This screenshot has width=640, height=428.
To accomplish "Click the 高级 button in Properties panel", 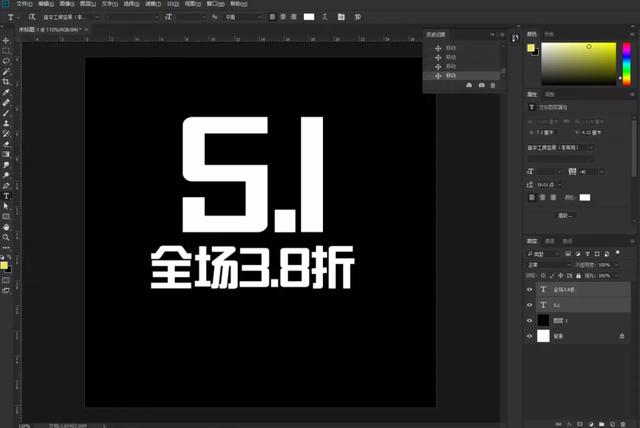I will (566, 215).
